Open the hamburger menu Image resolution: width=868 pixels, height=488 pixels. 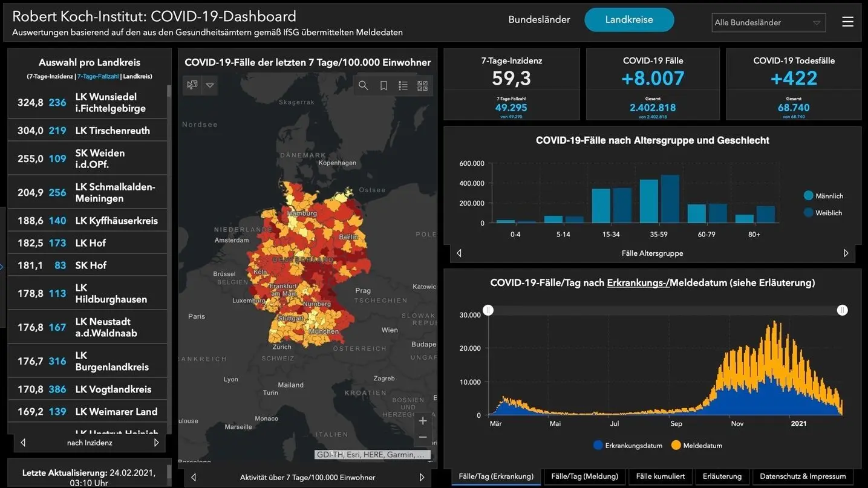pos(847,22)
